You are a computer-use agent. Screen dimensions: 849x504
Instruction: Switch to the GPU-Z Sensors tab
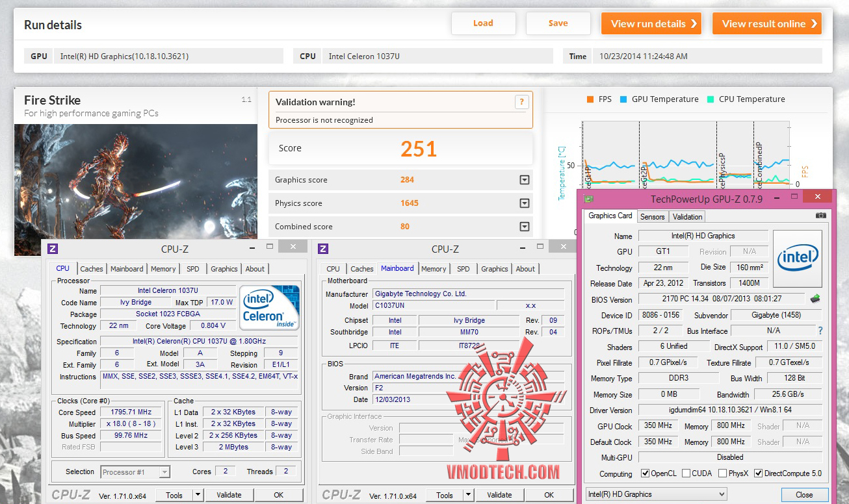tap(652, 217)
